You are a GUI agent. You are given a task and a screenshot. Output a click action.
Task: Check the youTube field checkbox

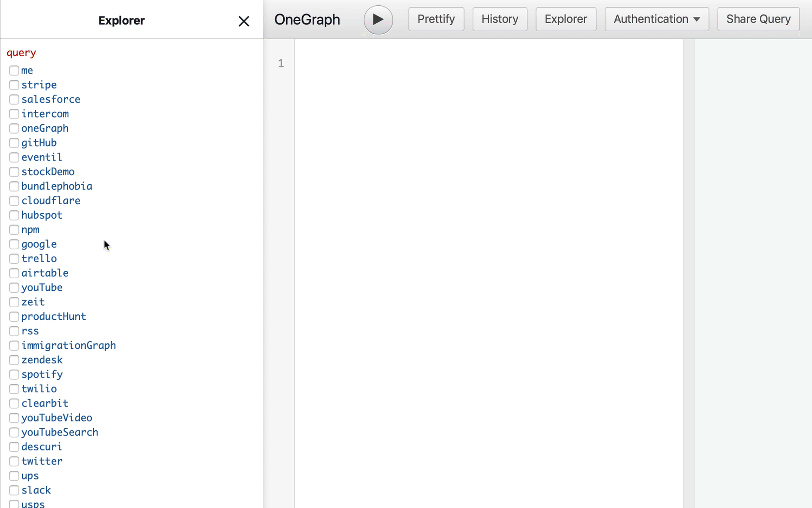tap(14, 288)
